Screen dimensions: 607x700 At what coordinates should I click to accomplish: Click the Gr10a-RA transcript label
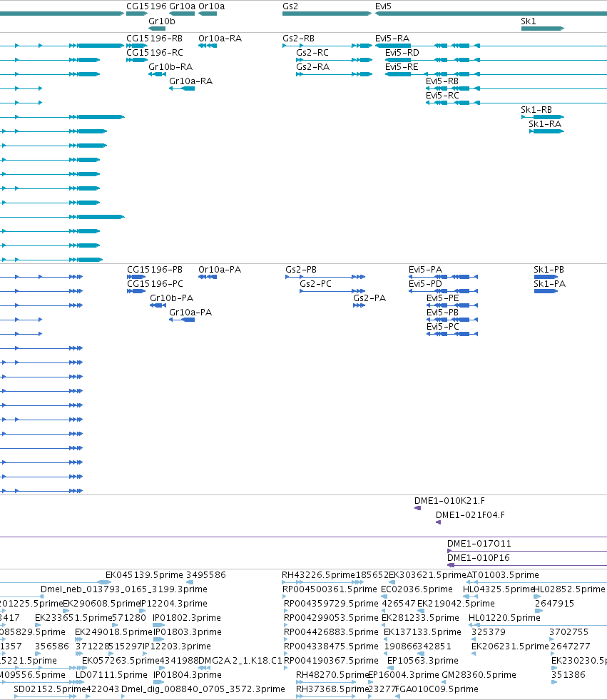[x=190, y=81]
